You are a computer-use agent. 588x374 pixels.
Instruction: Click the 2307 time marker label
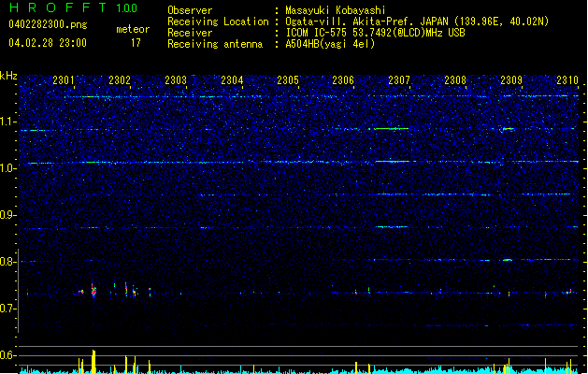tap(399, 80)
